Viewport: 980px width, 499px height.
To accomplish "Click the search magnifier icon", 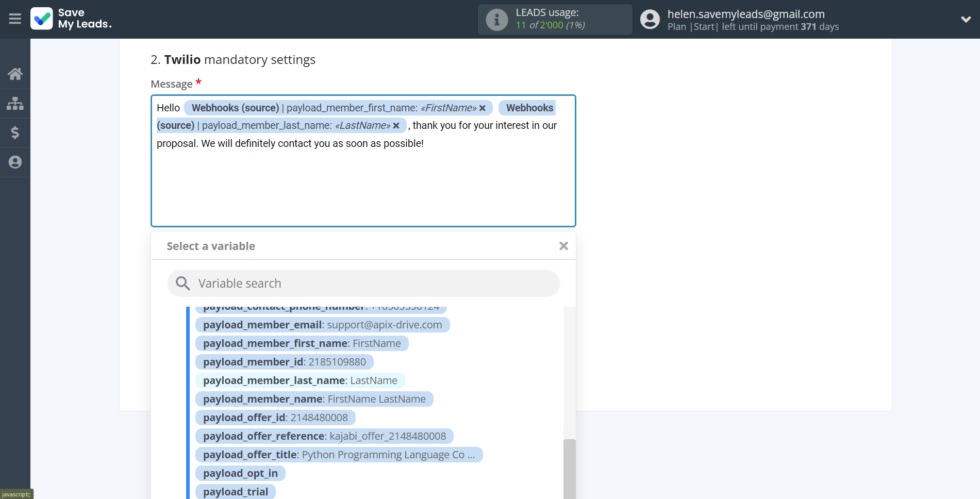I will [182, 283].
